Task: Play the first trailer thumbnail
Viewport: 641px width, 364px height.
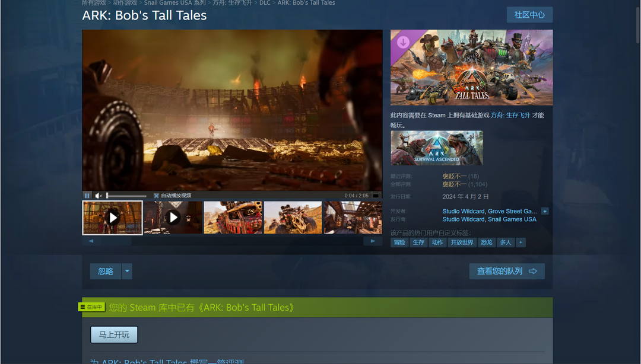Action: (x=112, y=218)
